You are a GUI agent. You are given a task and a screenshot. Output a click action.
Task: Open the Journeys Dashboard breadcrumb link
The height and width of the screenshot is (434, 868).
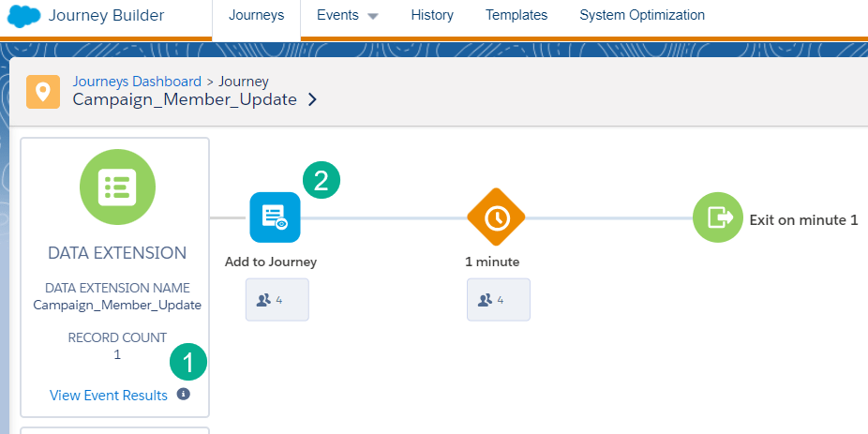coord(137,82)
